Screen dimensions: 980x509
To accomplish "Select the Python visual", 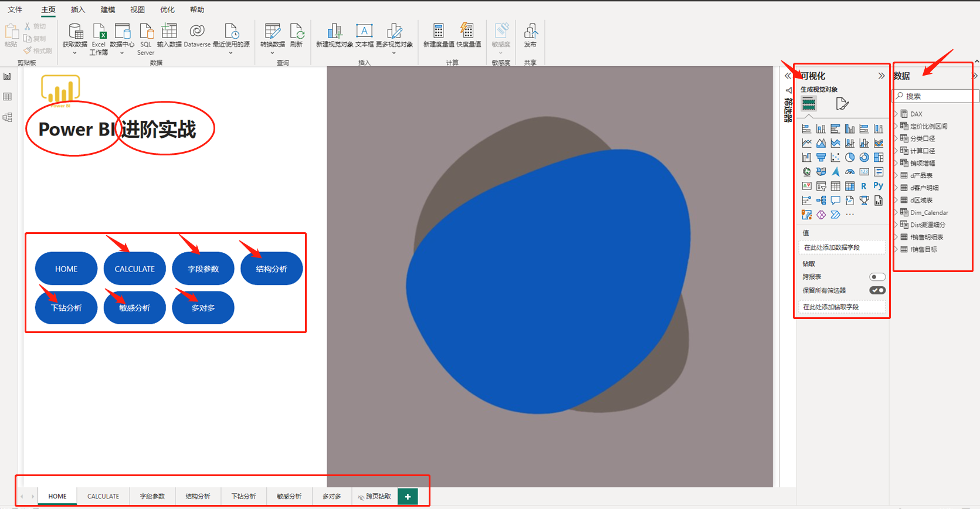I will coord(879,186).
